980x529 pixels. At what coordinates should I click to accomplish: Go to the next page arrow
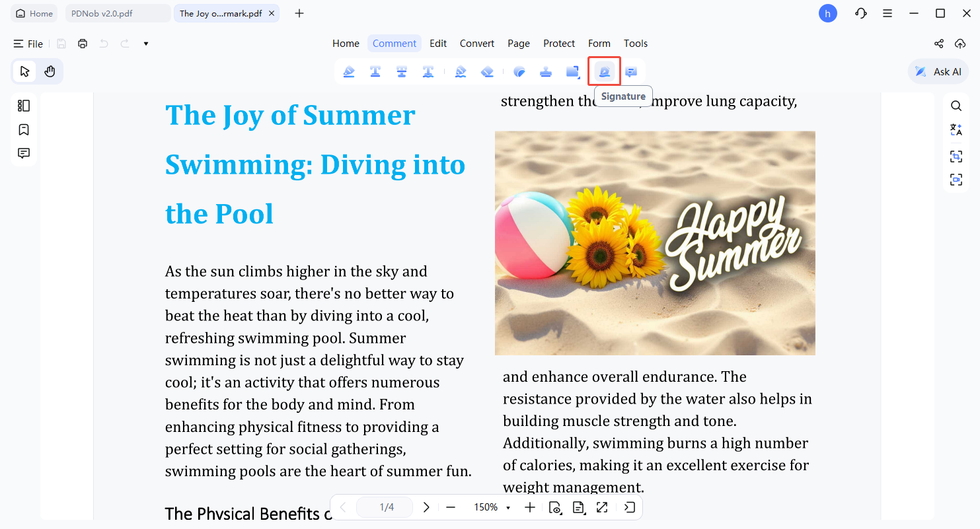point(426,507)
